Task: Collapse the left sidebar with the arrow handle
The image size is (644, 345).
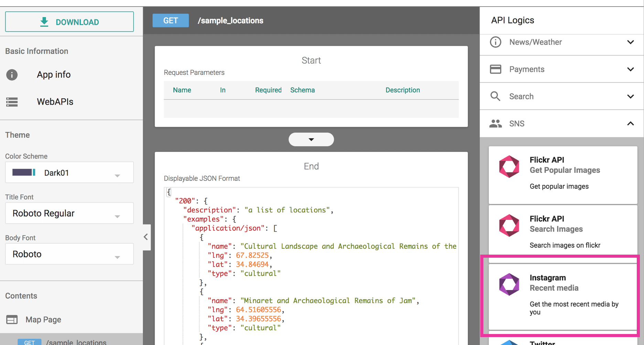Action: (146, 237)
